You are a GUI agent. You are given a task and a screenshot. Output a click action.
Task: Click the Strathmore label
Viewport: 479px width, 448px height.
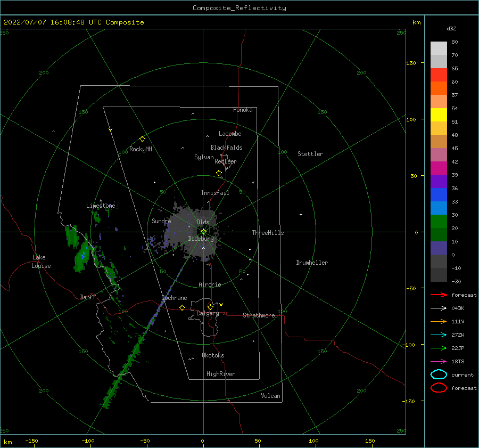(259, 315)
